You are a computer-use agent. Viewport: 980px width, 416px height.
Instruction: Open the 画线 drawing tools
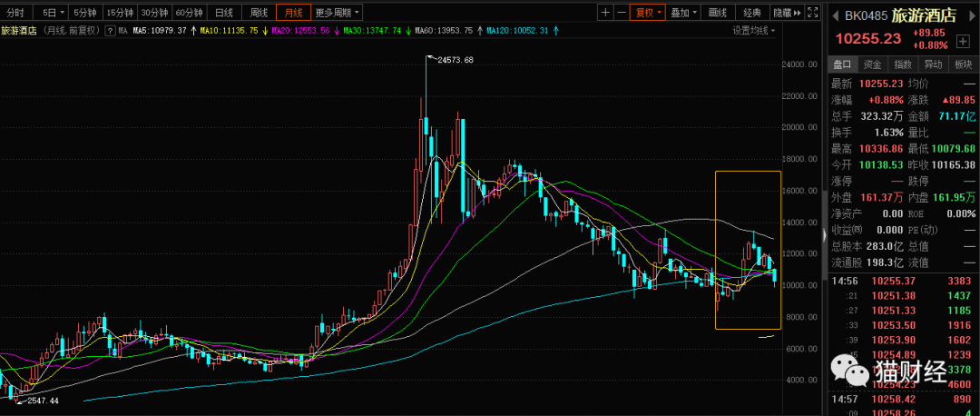(x=718, y=13)
